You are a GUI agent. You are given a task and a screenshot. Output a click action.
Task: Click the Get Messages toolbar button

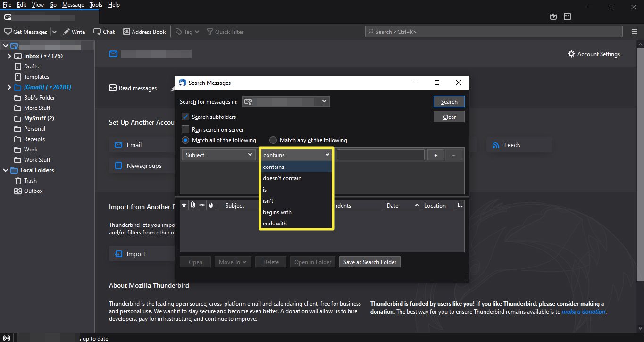(26, 32)
